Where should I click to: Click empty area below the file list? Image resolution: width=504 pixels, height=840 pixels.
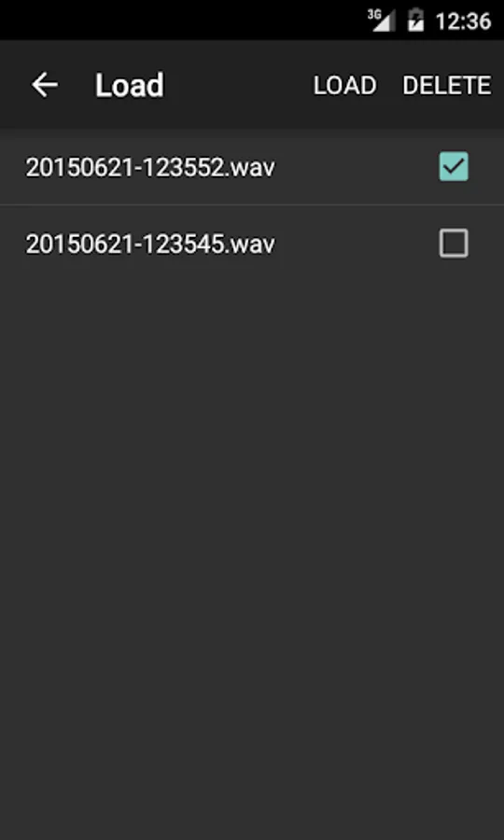pyautogui.click(x=252, y=536)
